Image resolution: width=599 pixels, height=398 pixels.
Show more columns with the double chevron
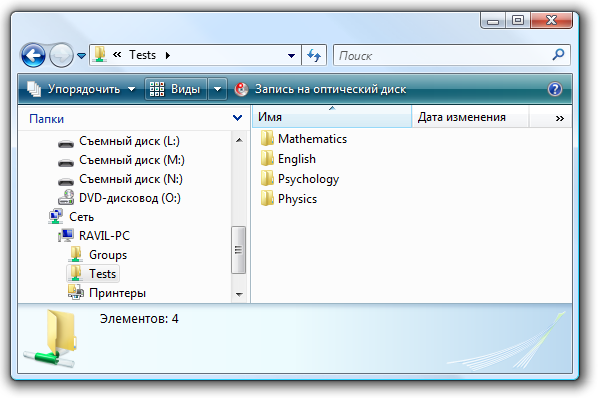(x=560, y=118)
